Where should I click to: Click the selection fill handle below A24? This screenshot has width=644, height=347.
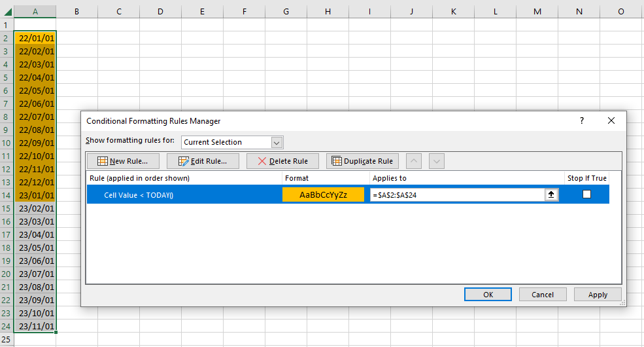point(56,332)
